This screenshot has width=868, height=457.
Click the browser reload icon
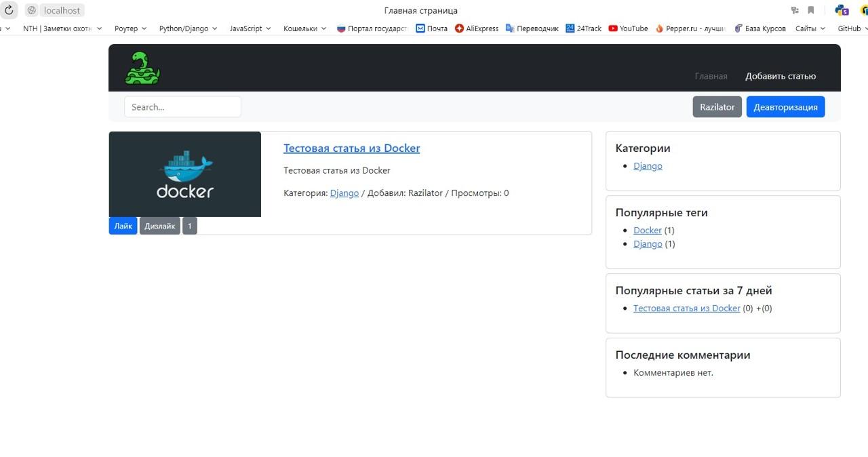[9, 10]
